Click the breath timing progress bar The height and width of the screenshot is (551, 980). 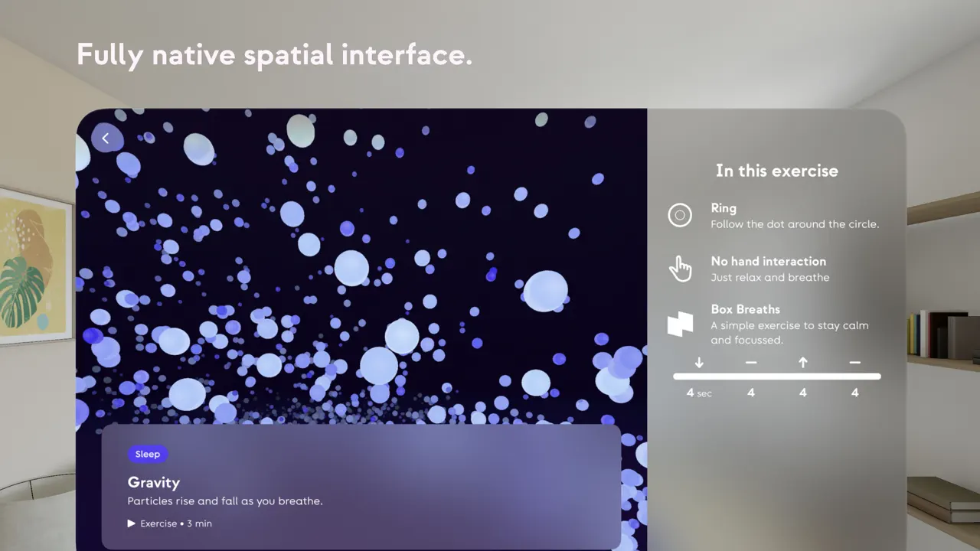[x=777, y=377]
